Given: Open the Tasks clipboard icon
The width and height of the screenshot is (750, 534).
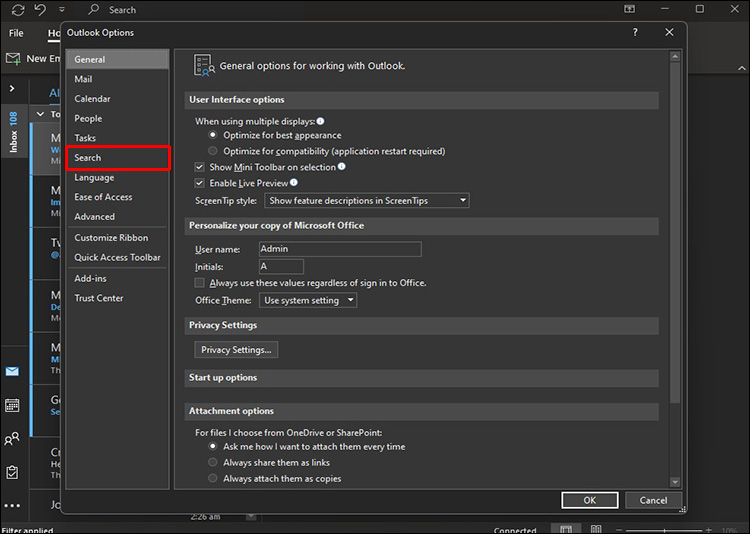Looking at the screenshot, I should (12, 472).
